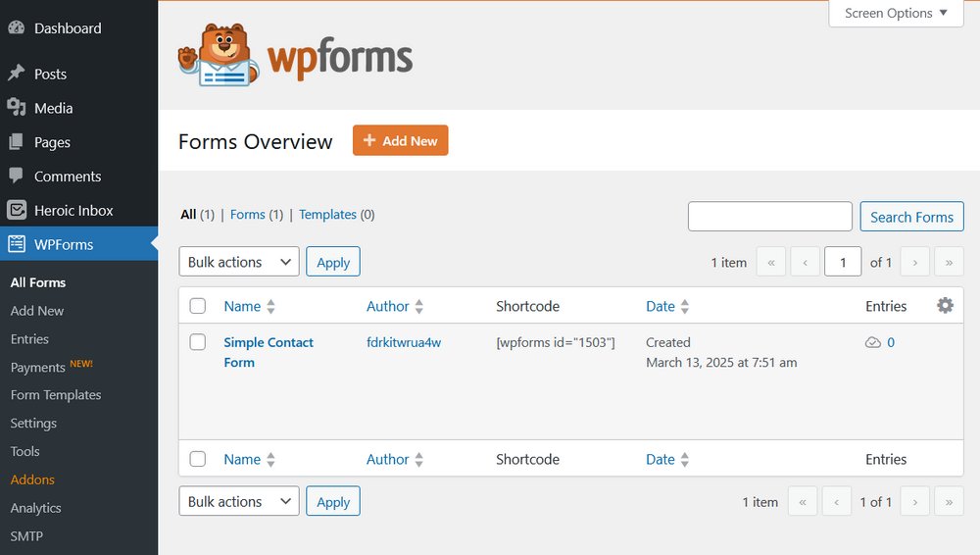Open the top Bulk actions dropdown

click(x=239, y=262)
